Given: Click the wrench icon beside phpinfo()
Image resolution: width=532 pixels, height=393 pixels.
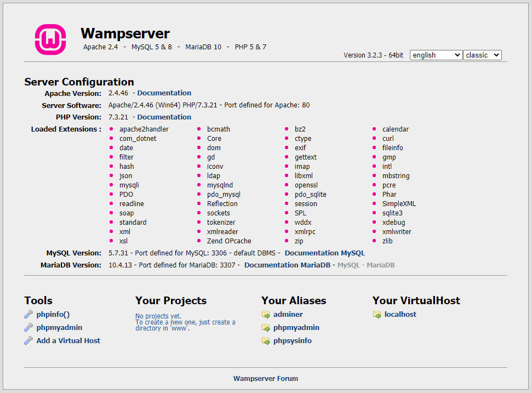Looking at the screenshot, I should click(x=28, y=314).
